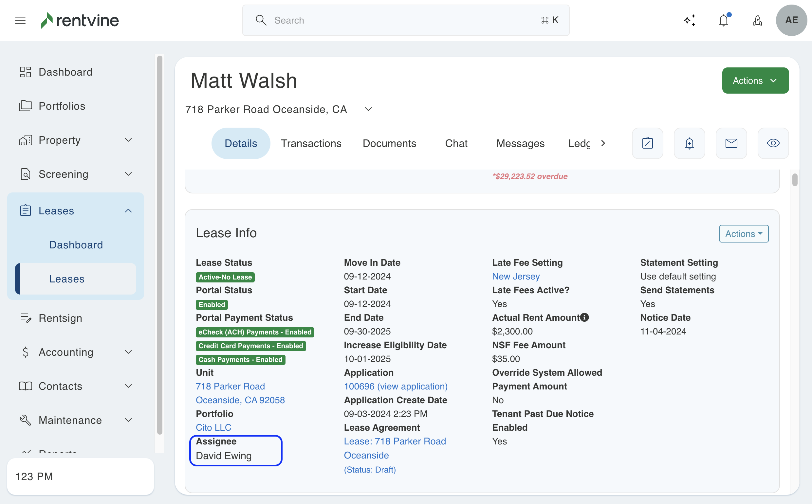Click the Search input field
Viewport: 812px width, 504px height.
pyautogui.click(x=405, y=20)
